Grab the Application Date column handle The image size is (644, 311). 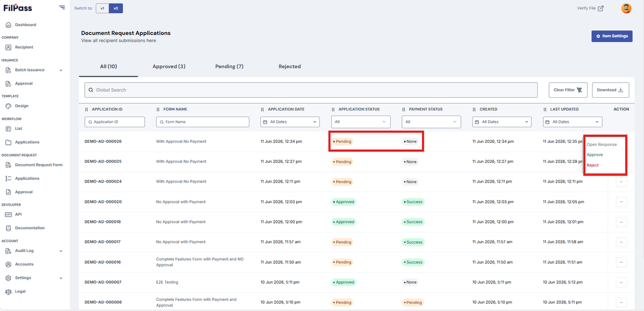point(262,110)
